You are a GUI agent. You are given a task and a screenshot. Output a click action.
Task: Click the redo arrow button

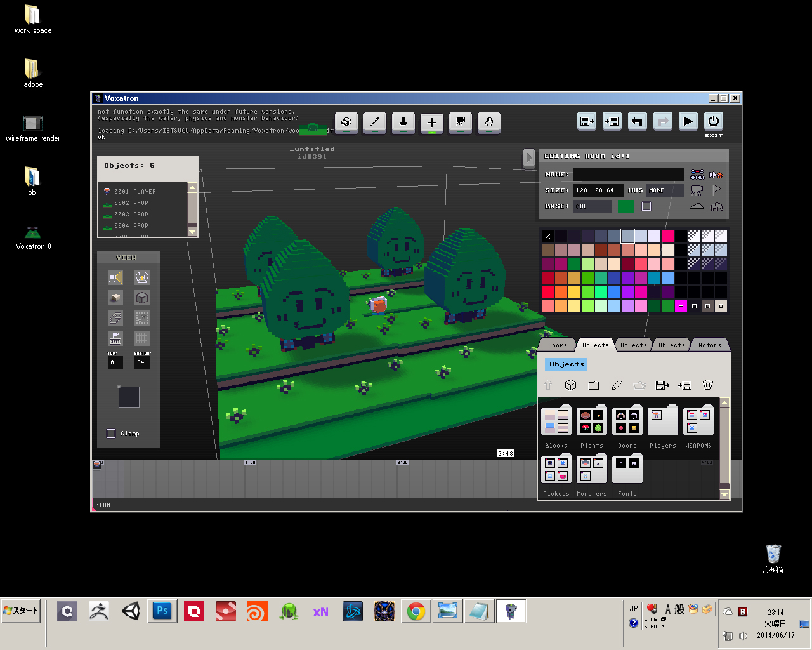click(663, 121)
